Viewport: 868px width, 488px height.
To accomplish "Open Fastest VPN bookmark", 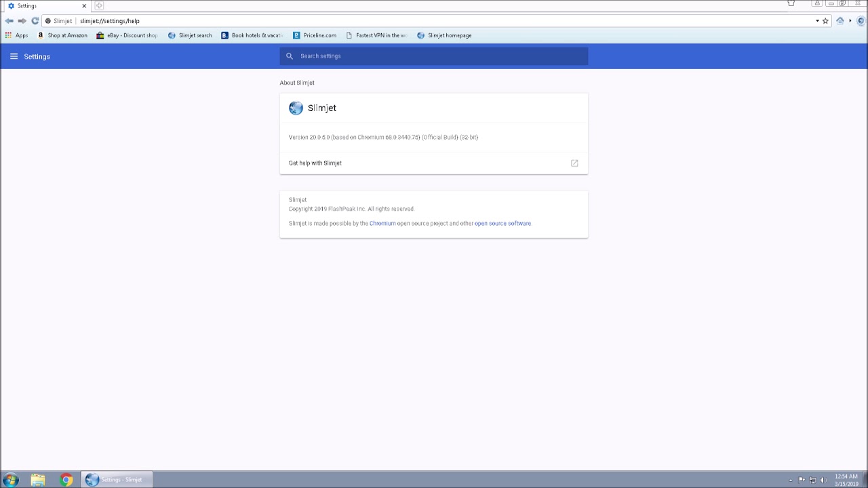I will tap(376, 35).
